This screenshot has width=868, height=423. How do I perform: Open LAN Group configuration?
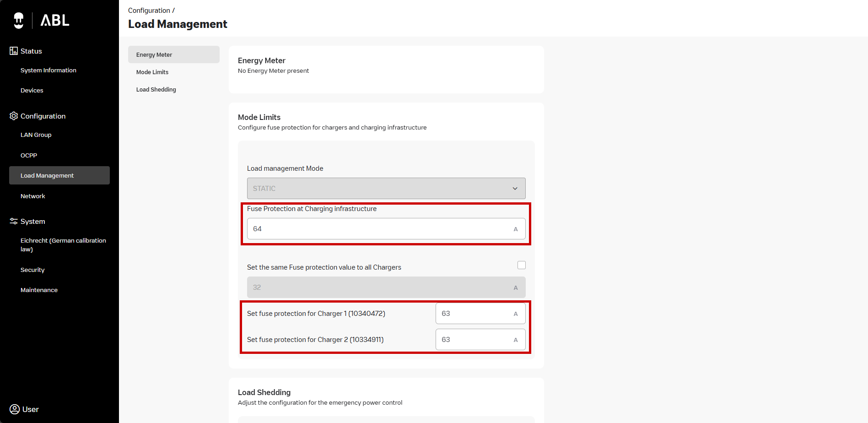[36, 135]
